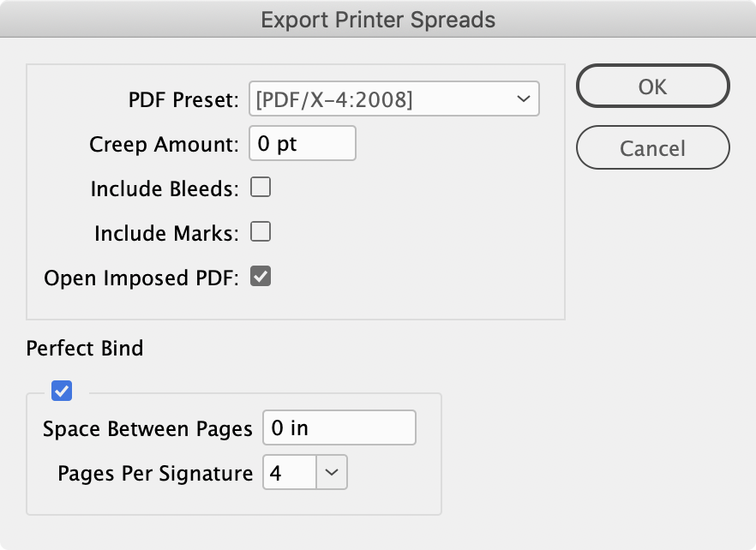Disable Open Imposed PDF
The image size is (756, 550).
pyautogui.click(x=260, y=276)
